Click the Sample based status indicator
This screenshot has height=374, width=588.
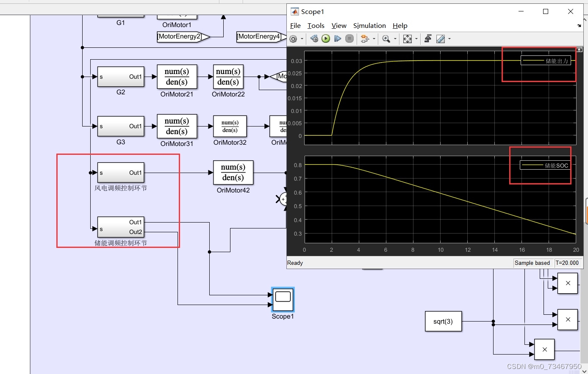click(533, 263)
